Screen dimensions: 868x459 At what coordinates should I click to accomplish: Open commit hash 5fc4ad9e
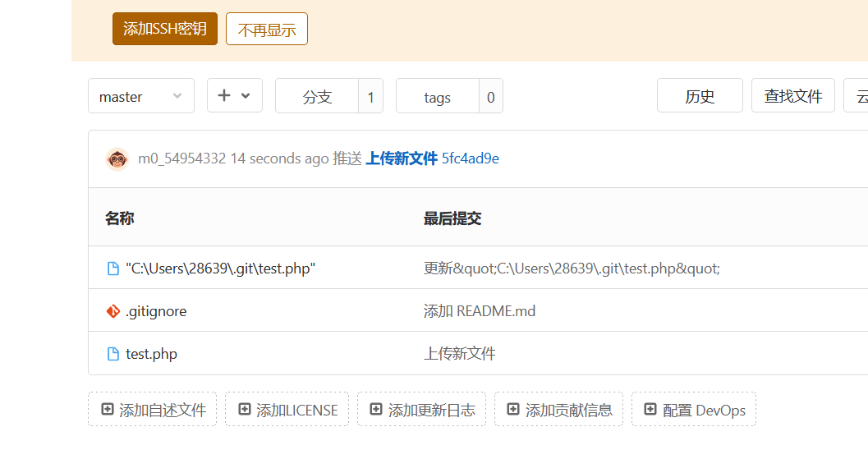[470, 159]
